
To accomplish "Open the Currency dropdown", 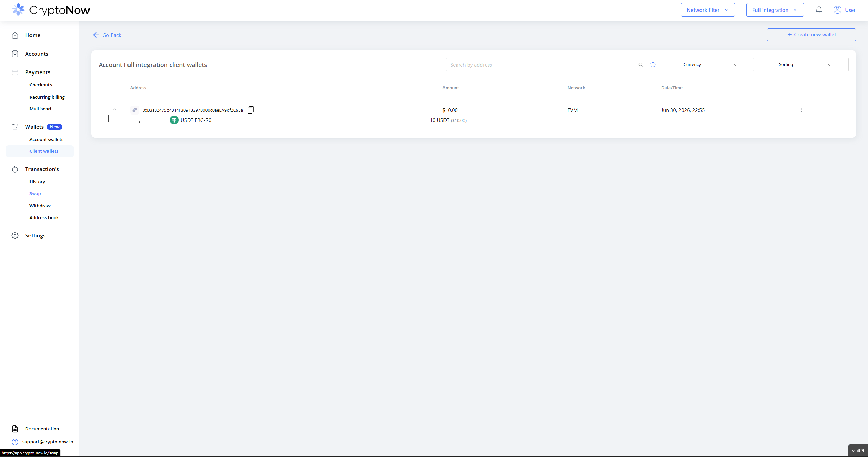I will point(710,65).
